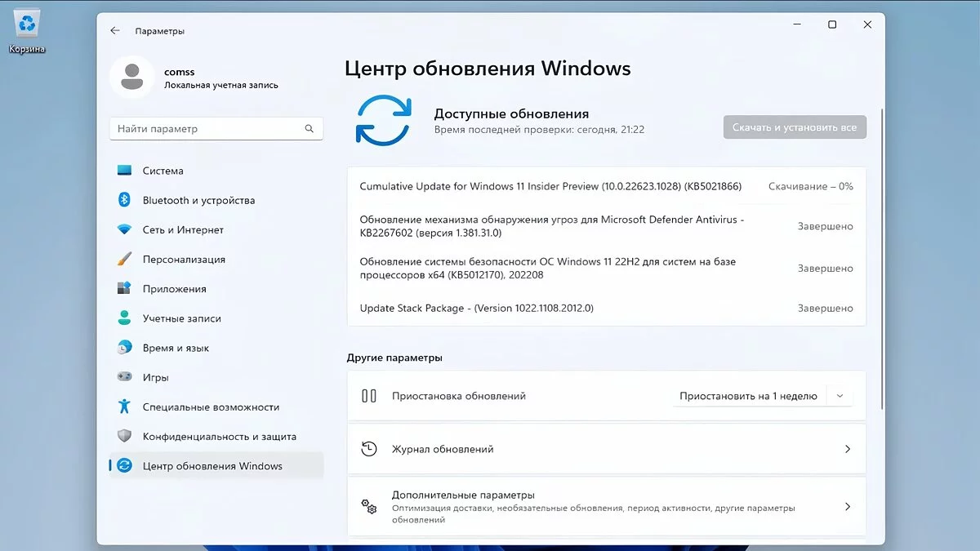Image resolution: width=980 pixels, height=551 pixels.
Task: Click the Время и язык clock icon
Action: click(124, 348)
